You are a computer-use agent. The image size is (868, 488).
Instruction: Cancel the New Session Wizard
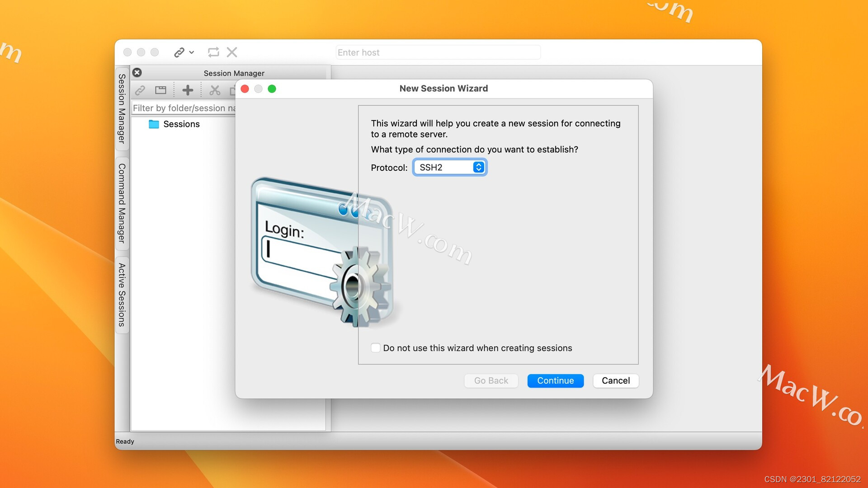(615, 380)
